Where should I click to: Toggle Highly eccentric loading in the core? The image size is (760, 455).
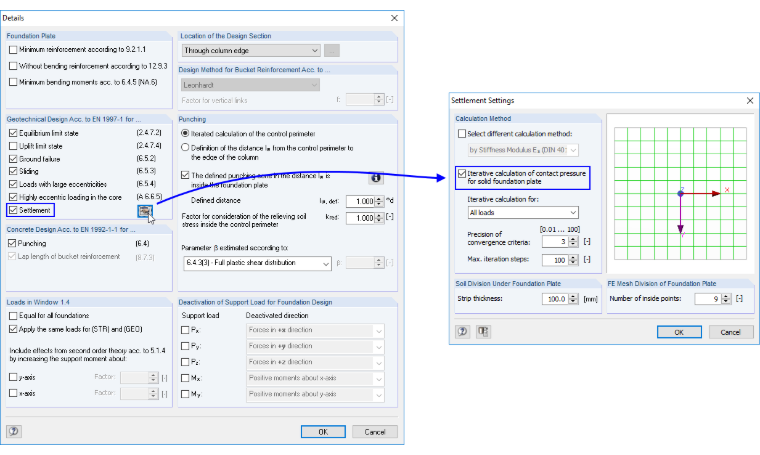tap(13, 197)
